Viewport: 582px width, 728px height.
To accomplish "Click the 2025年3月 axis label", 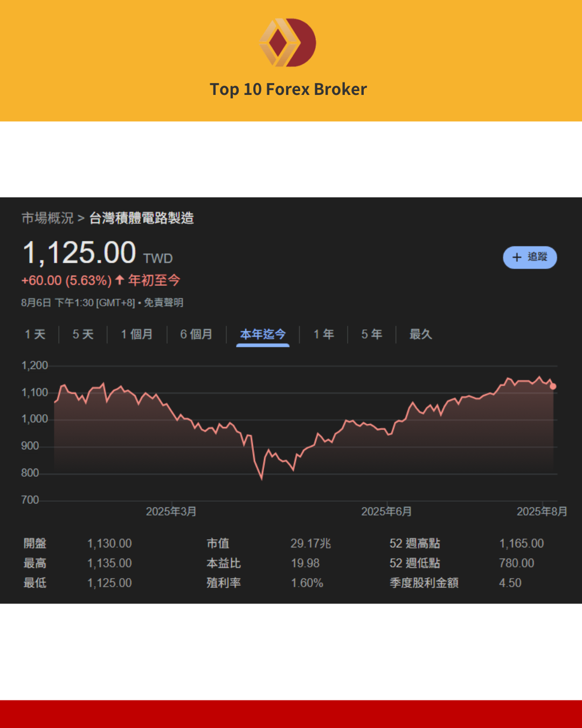I will 171,511.
